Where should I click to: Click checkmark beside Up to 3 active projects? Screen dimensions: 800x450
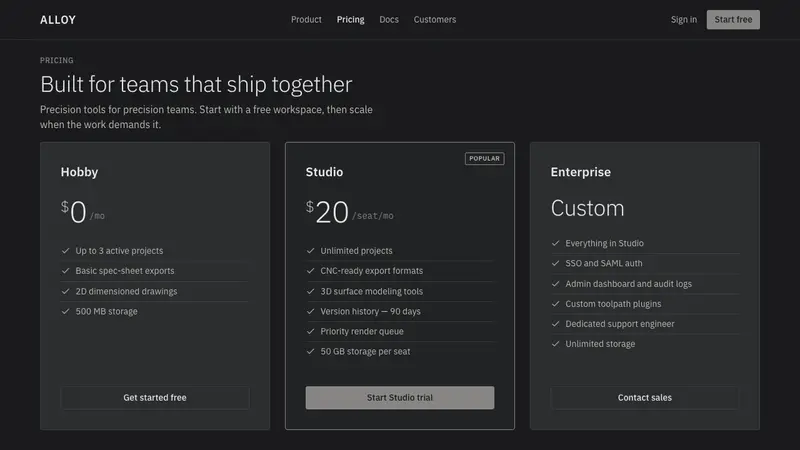pos(65,251)
